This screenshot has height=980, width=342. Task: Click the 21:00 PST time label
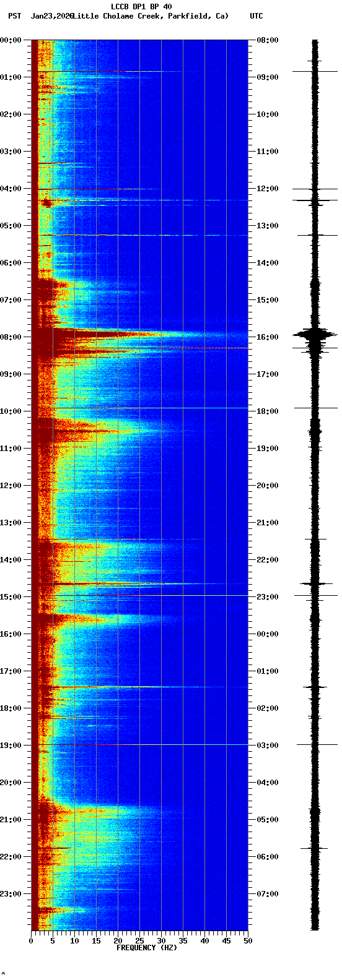pos(11,820)
